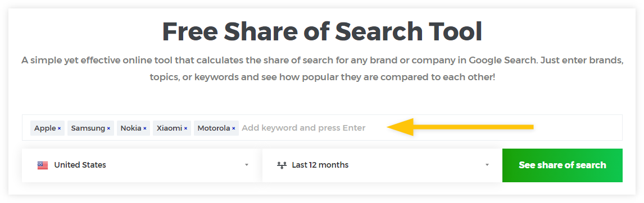Viewport: 644px width, 203px height.
Task: Open the United States country dropdown
Action: click(142, 165)
